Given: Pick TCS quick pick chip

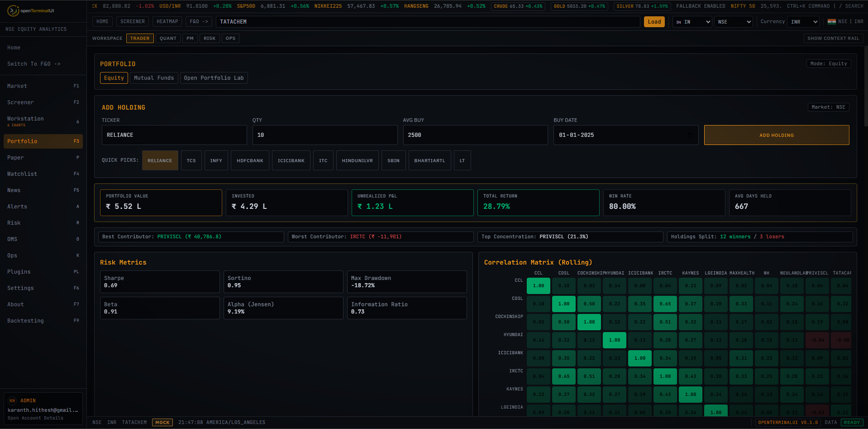Looking at the screenshot, I should [191, 160].
